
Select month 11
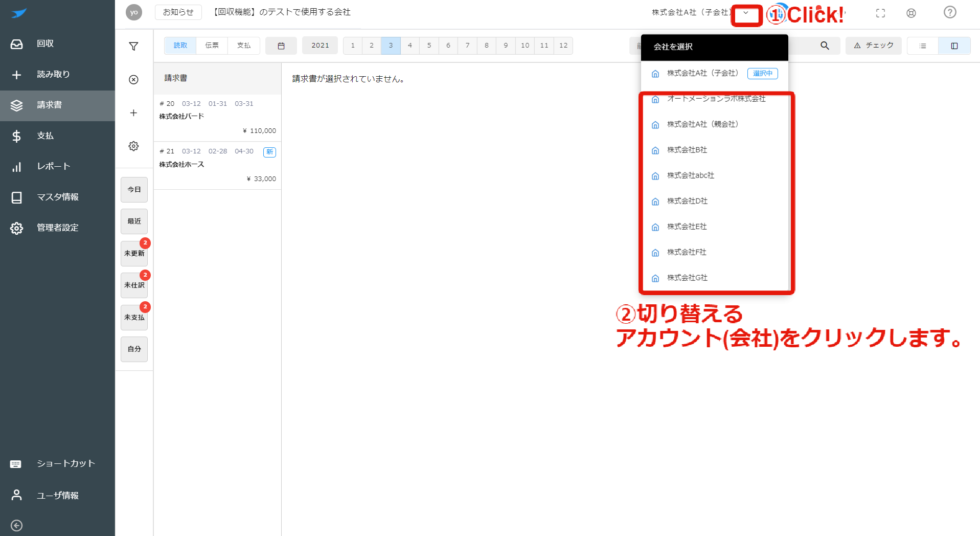click(x=544, y=46)
